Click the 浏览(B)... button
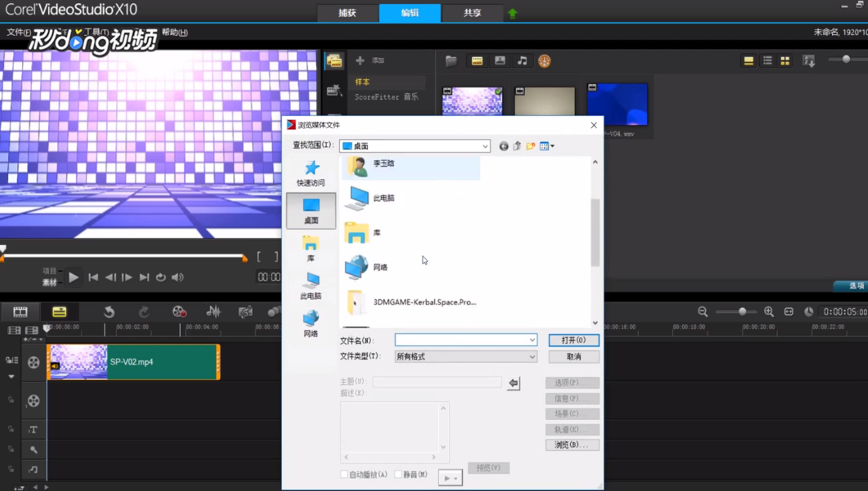 coord(572,444)
